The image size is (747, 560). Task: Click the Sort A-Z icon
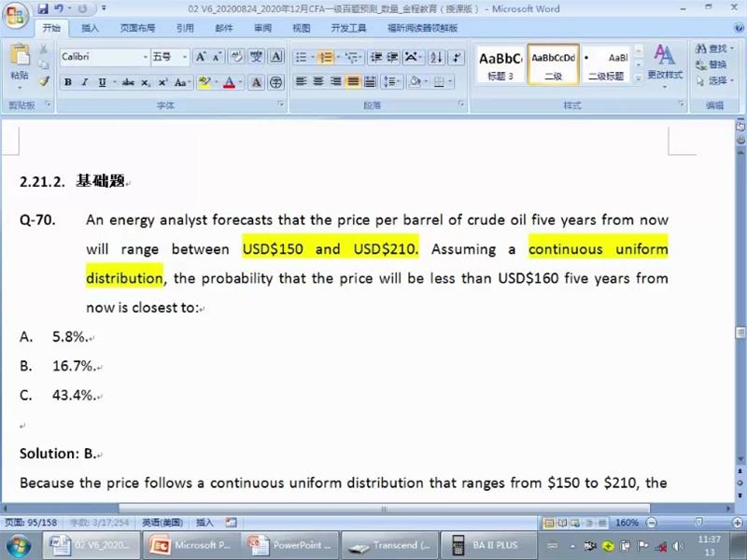[x=436, y=57]
